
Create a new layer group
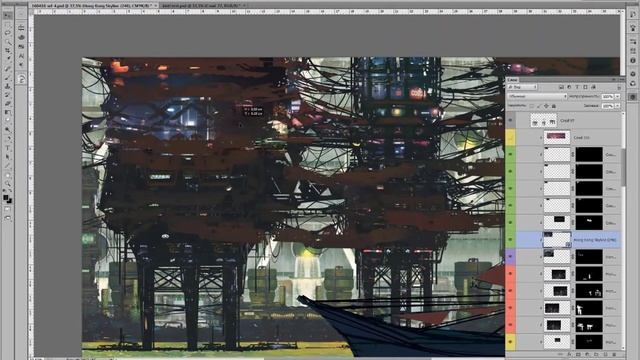point(596,354)
